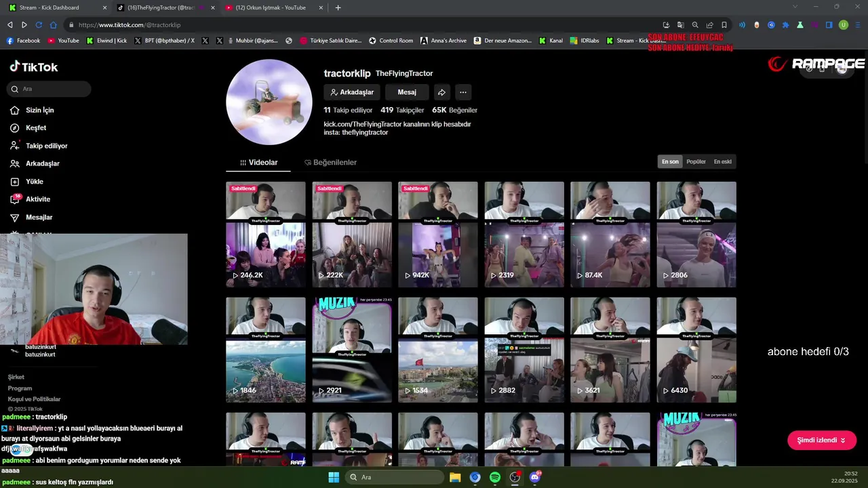This screenshot has width=868, height=488.
Task: Open the Elwind | Kick bookmark
Action: (x=106, y=41)
